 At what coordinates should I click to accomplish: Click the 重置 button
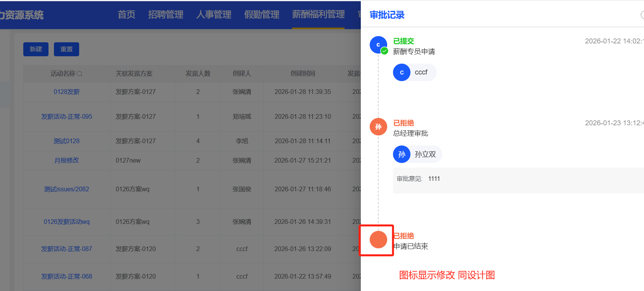click(x=66, y=49)
